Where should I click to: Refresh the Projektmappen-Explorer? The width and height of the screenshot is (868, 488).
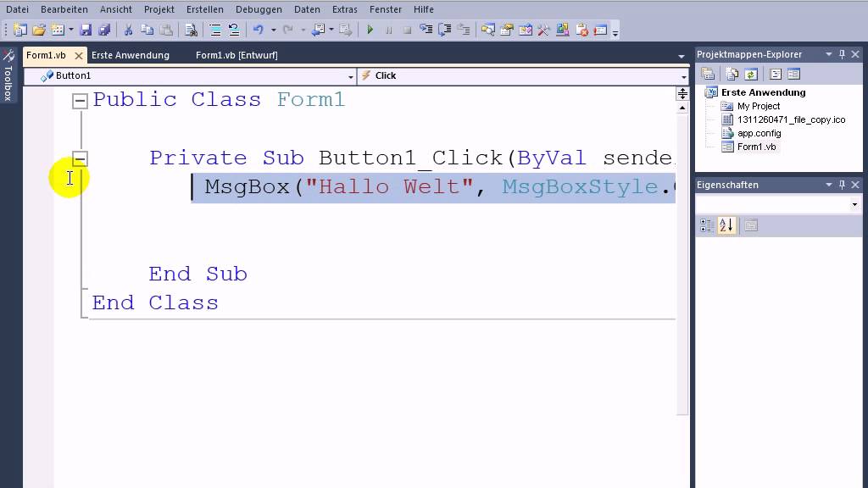pyautogui.click(x=751, y=75)
